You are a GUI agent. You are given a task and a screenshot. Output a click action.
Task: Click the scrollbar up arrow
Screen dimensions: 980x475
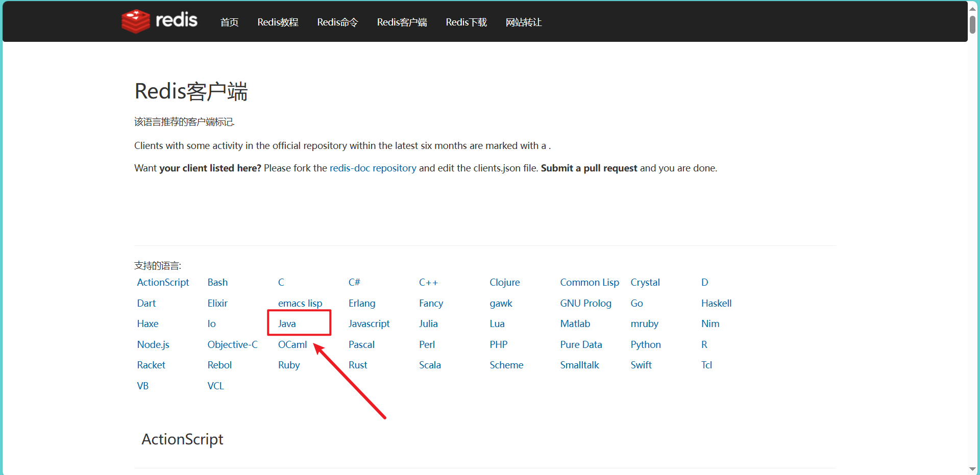tap(973, 9)
